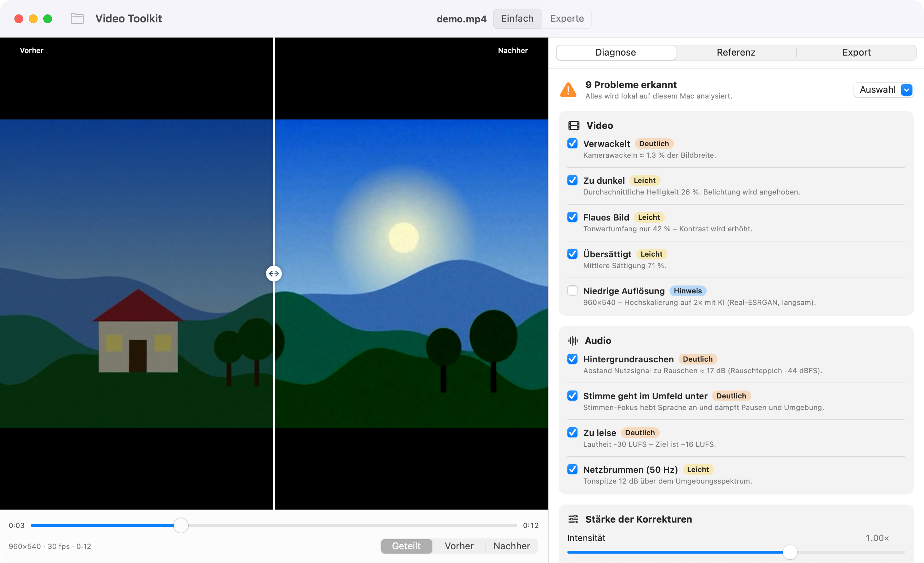Click the Lautheit -30 LUFS description text
The image size is (924, 563).
649,444
